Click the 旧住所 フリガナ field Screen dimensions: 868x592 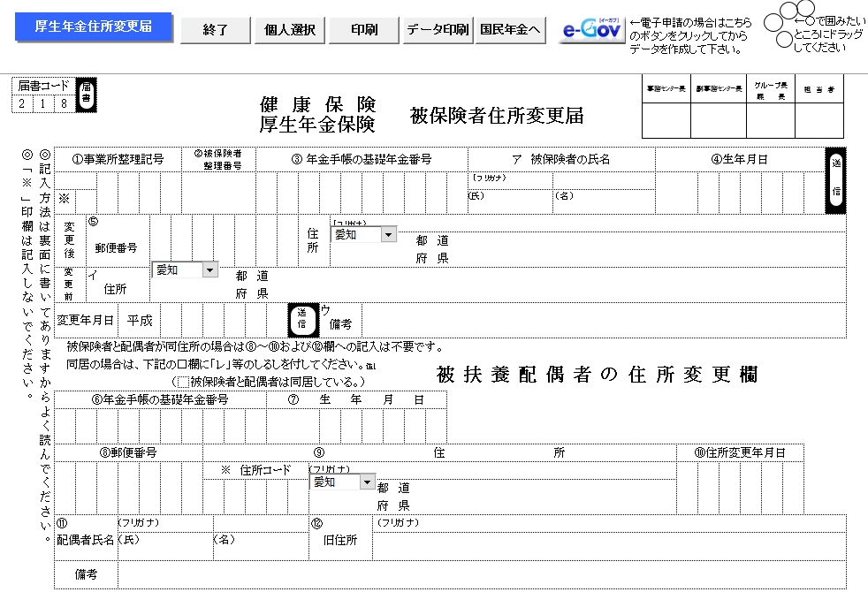[610, 523]
